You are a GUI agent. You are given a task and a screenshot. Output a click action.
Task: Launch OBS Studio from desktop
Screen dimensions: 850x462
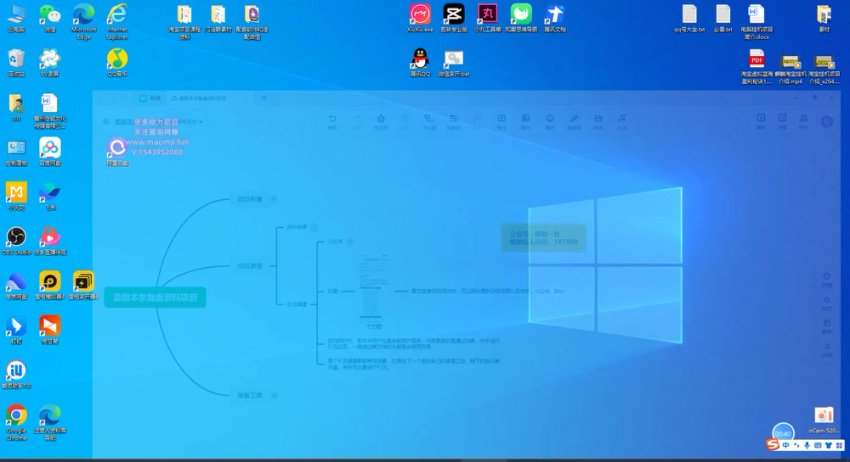coord(16,236)
